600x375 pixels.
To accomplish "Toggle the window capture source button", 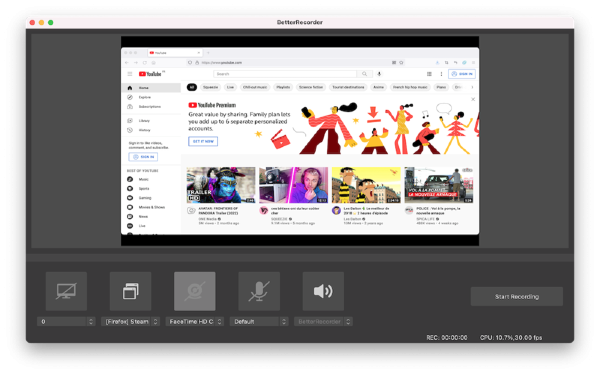I will click(130, 291).
